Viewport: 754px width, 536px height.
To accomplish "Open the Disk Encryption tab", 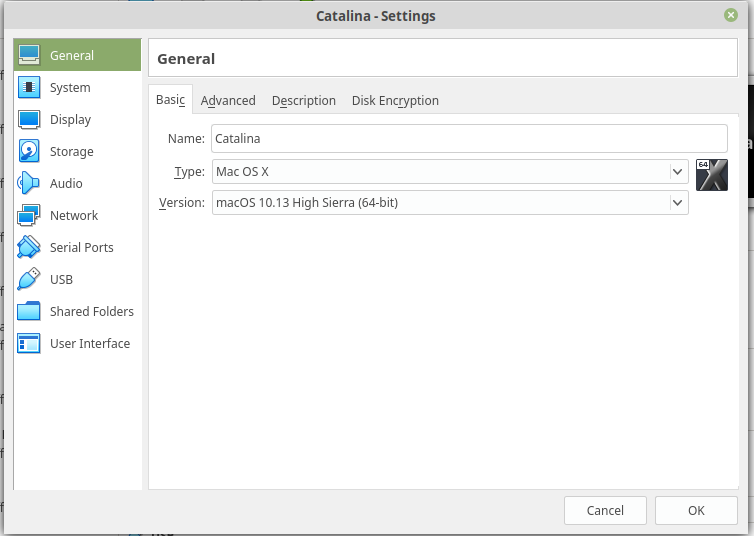I will point(395,101).
